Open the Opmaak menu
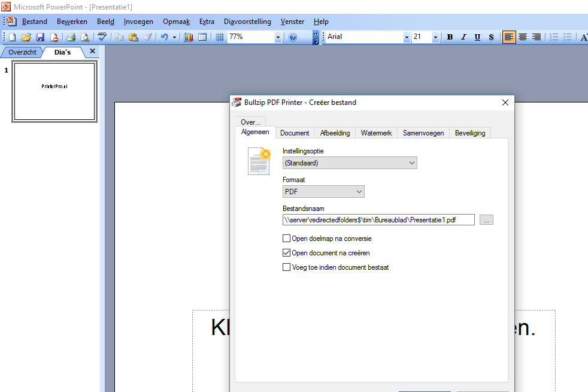 click(176, 22)
